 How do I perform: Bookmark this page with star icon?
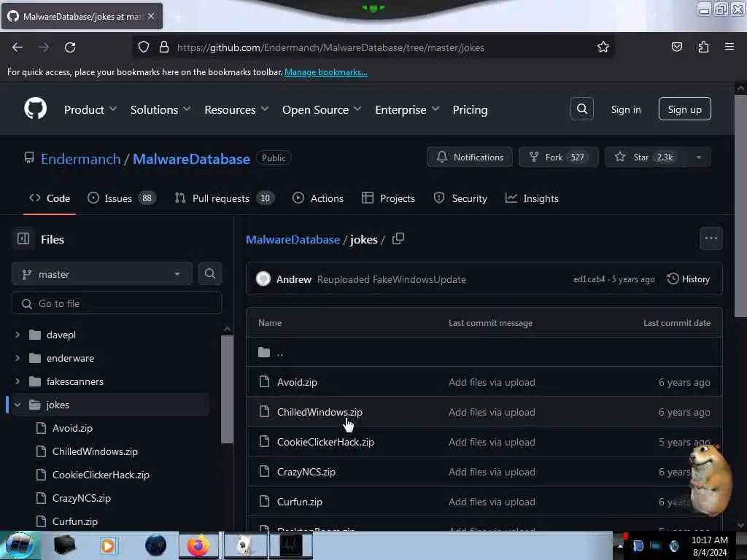coord(603,47)
